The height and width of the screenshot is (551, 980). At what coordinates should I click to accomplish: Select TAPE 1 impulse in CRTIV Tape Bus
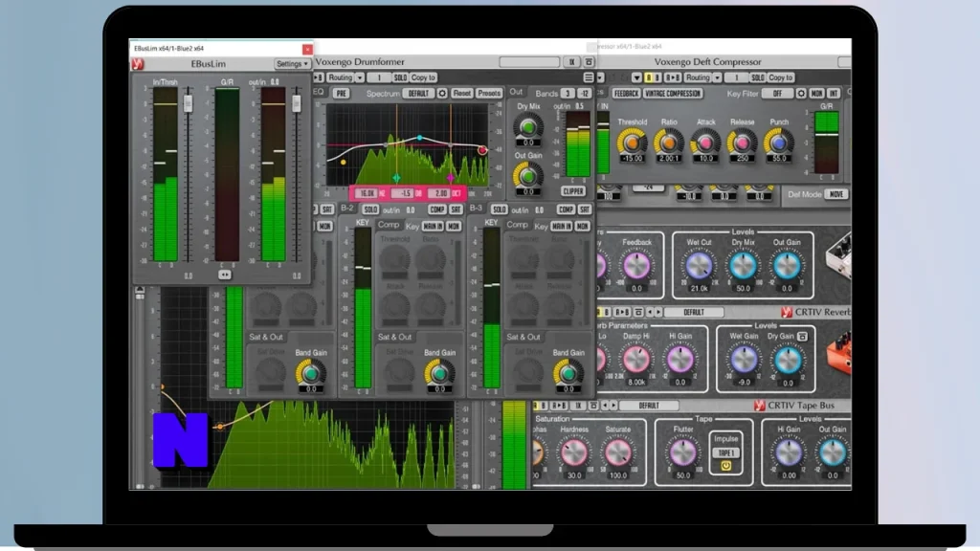coord(725,452)
